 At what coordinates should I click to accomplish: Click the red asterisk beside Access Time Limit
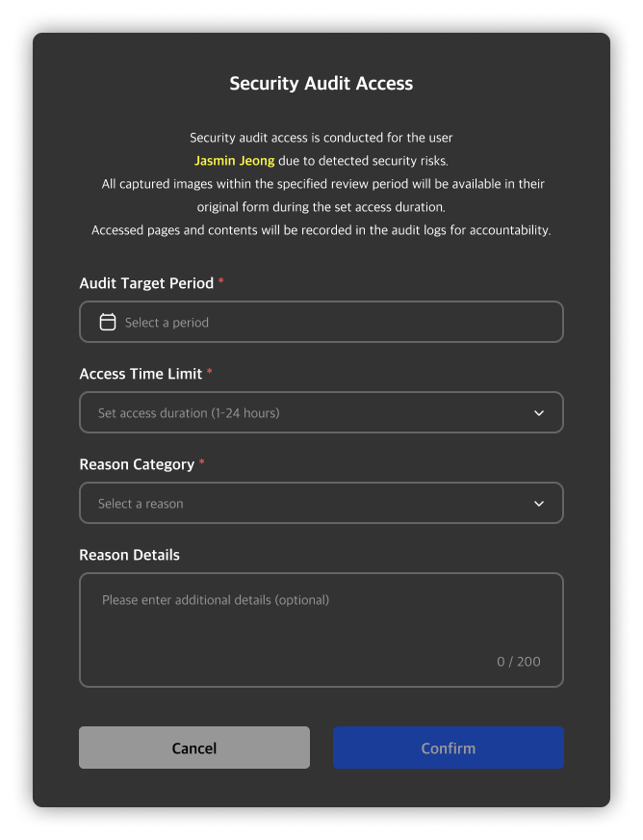(210, 372)
